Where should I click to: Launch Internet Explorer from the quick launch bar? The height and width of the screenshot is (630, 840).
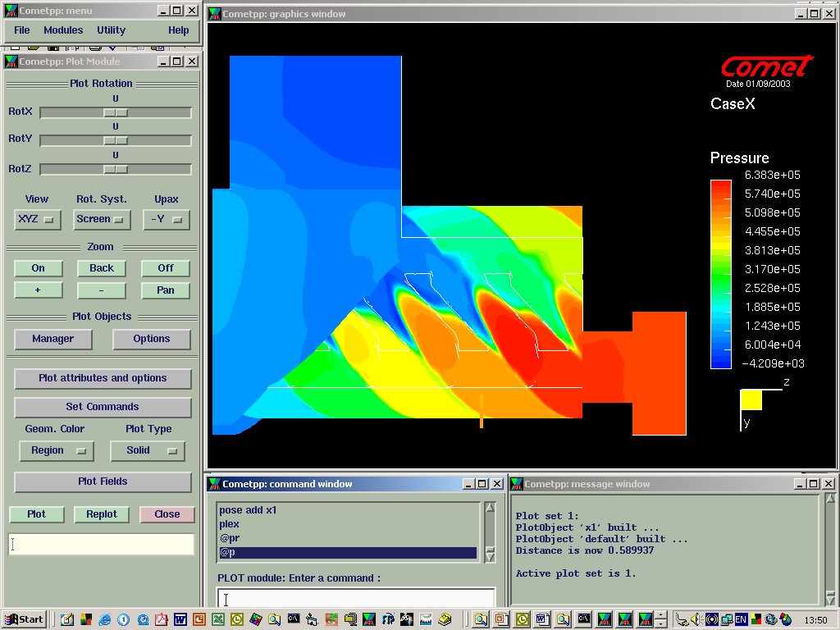tap(103, 619)
